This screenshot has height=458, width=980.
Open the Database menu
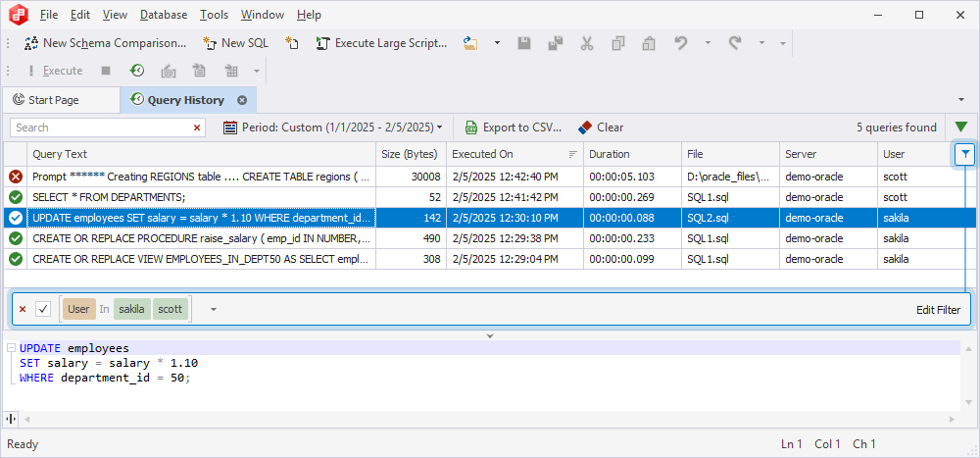(163, 15)
